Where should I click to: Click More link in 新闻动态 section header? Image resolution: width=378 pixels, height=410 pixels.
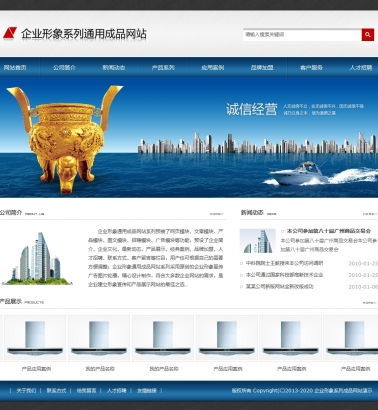click(x=370, y=214)
